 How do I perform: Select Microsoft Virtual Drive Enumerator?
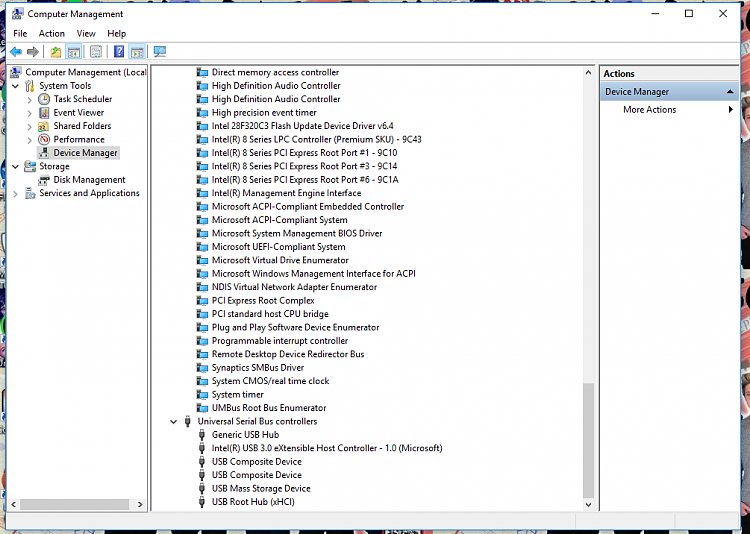(280, 260)
